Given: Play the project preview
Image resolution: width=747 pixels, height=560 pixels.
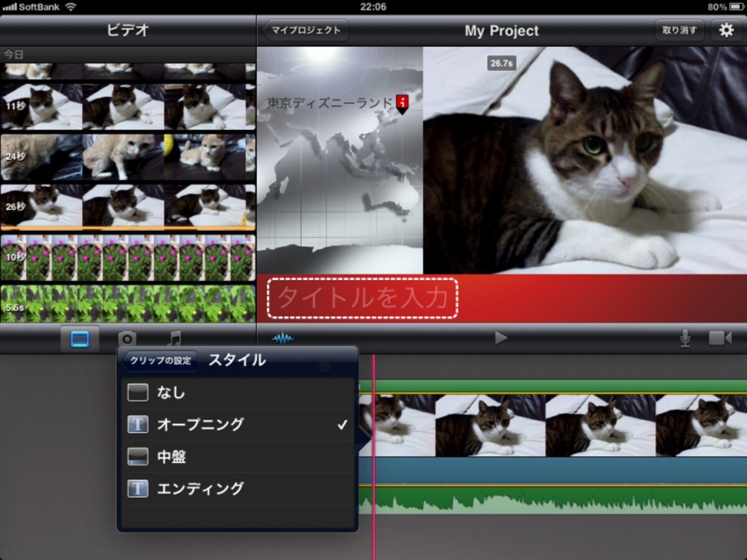Looking at the screenshot, I should coord(501,338).
